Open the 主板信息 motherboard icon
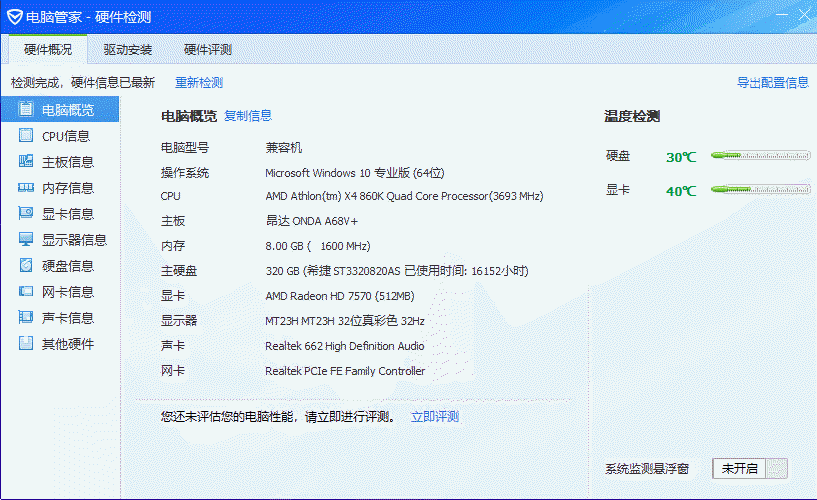The height and width of the screenshot is (500, 817). [x=26, y=161]
